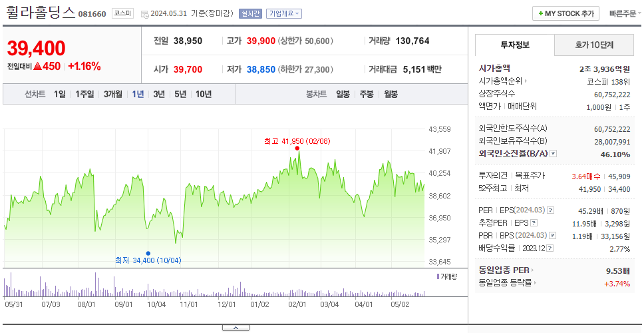Show the 주봉 weekly candle chart
This screenshot has width=644, height=333.
tap(367, 94)
